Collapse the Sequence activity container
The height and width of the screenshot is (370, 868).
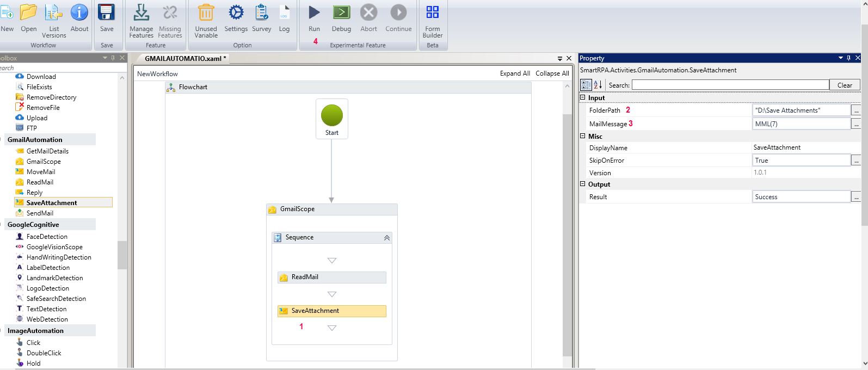[x=387, y=238]
